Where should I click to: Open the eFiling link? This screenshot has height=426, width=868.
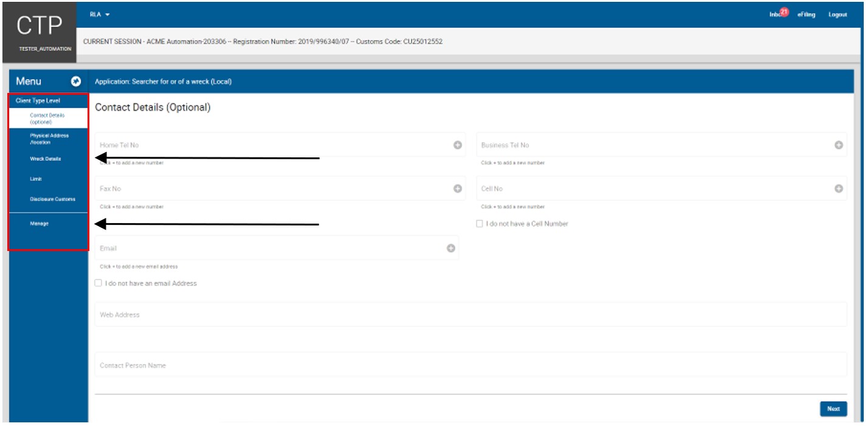806,15
